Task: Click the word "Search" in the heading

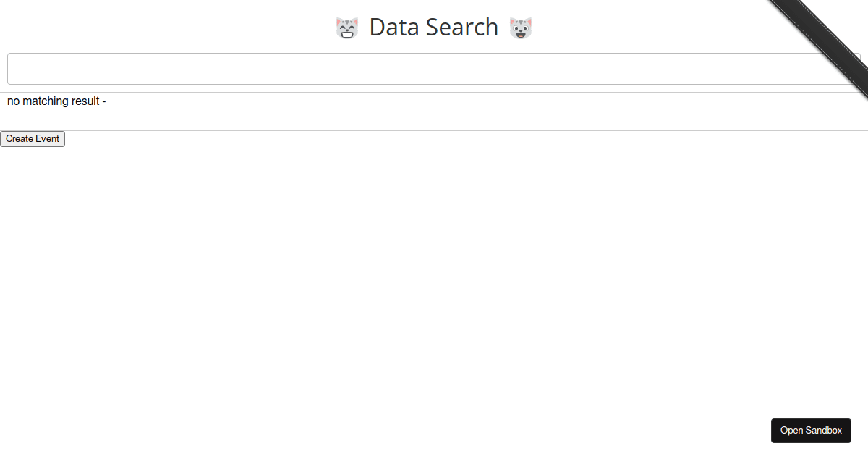Action: [461, 28]
